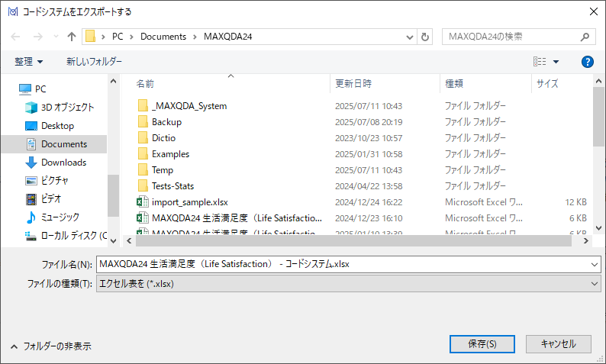Sort by 更新日時 column header

tap(353, 84)
